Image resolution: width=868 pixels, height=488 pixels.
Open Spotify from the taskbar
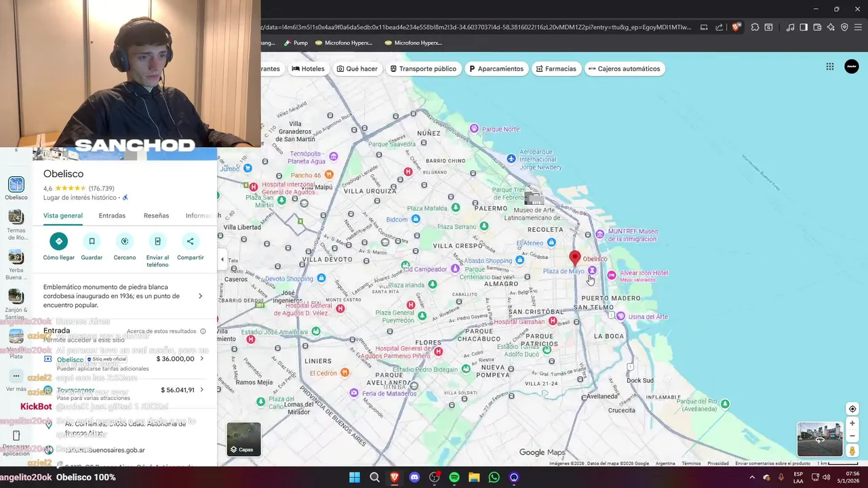(x=454, y=477)
